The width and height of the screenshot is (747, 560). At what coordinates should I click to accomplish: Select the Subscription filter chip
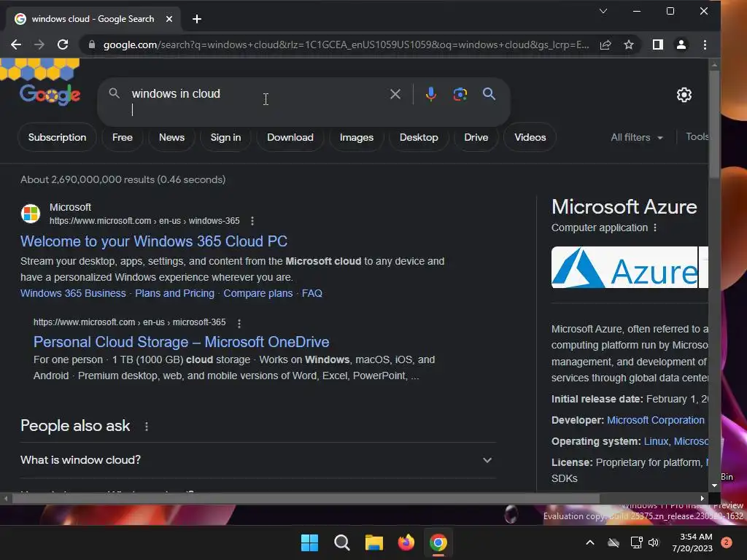click(57, 138)
